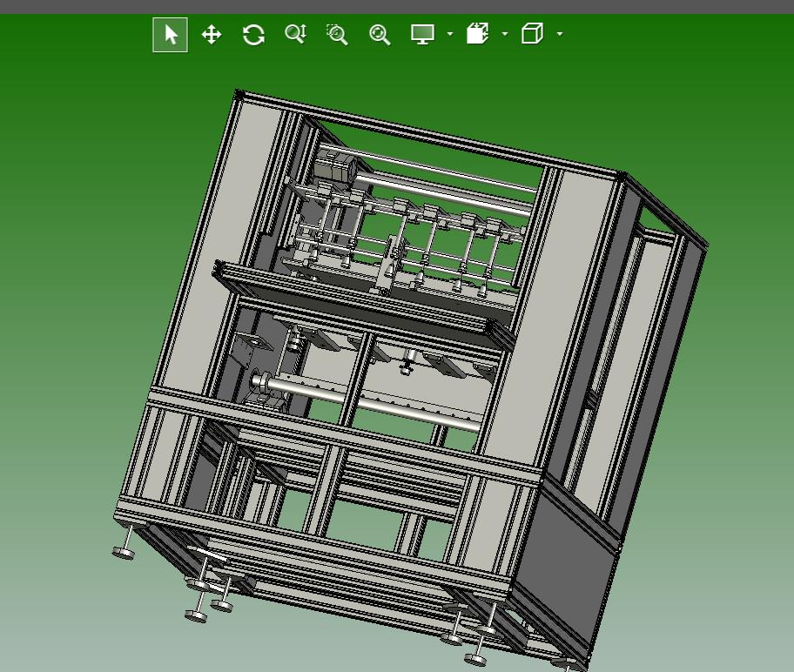Click the zoom to fit magnifier
This screenshot has width=794, height=672.
(x=380, y=35)
